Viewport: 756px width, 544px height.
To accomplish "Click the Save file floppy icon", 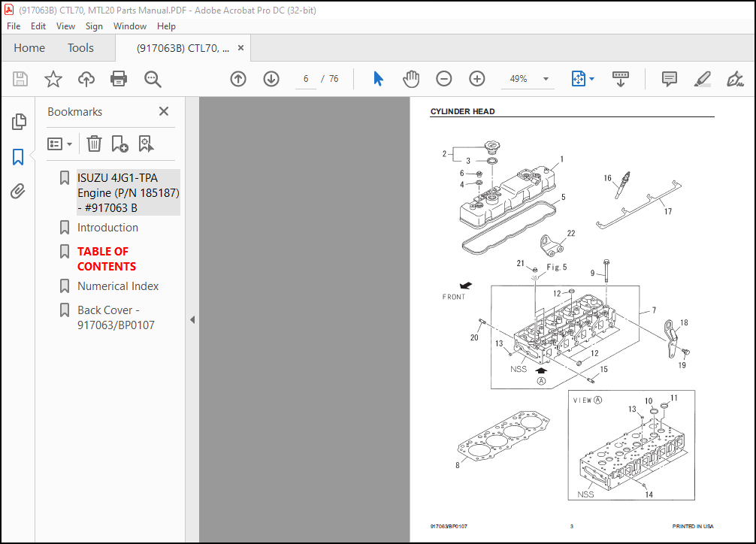I will point(20,79).
